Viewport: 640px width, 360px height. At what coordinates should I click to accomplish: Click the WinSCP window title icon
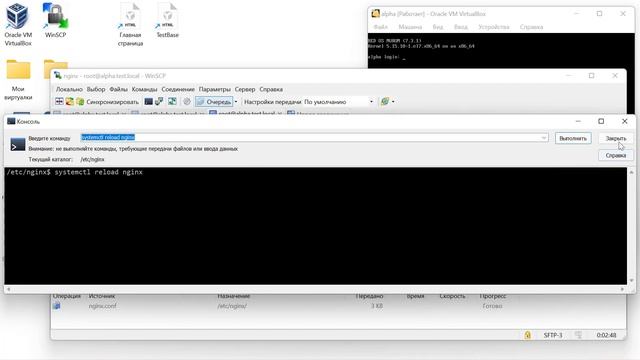point(58,76)
